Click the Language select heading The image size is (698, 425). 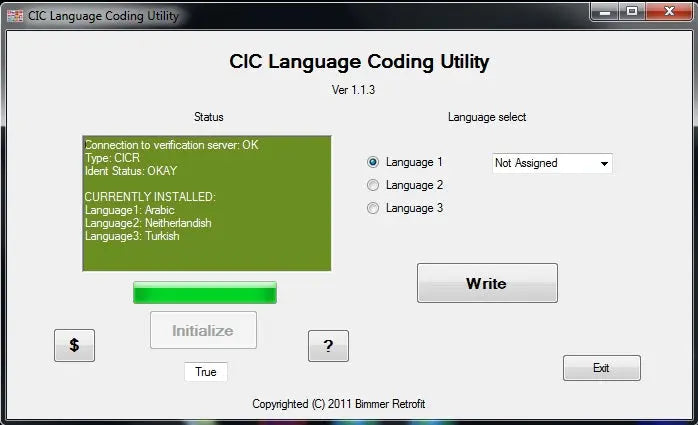point(487,117)
